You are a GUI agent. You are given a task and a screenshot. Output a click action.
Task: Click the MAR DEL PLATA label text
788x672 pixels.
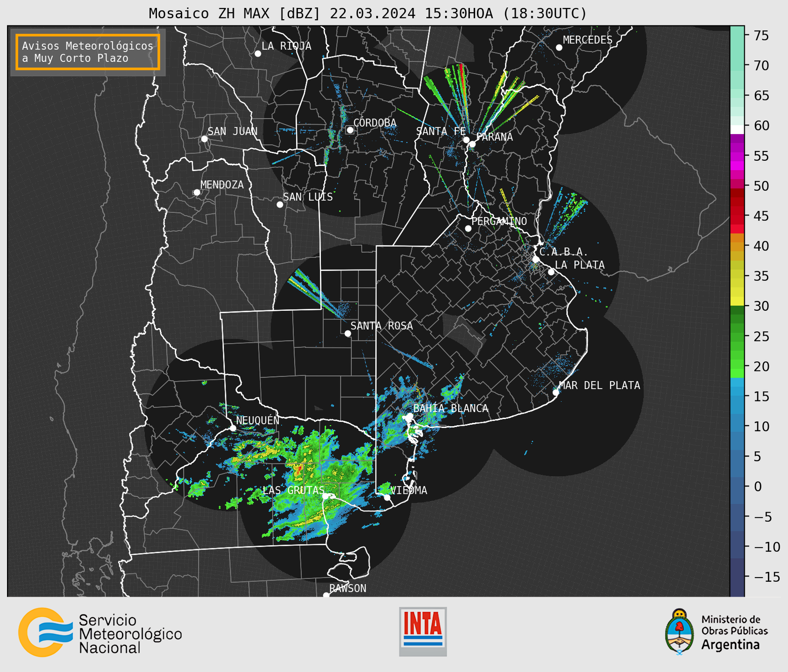coord(600,386)
